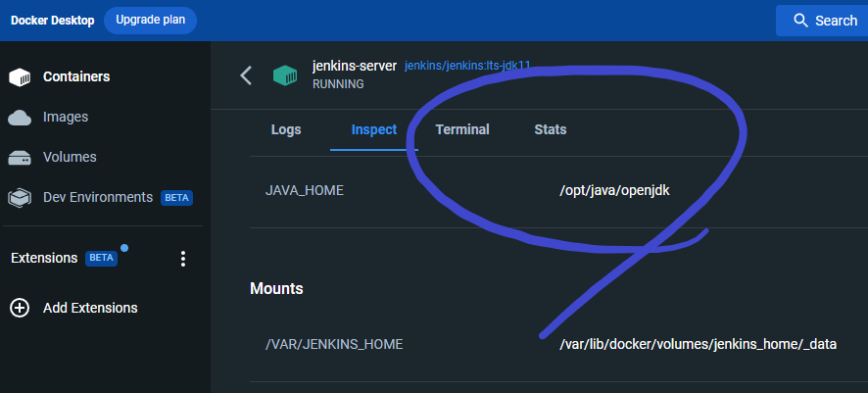Viewport: 868px width, 393px height.
Task: Switch to the Logs tab
Action: click(286, 129)
